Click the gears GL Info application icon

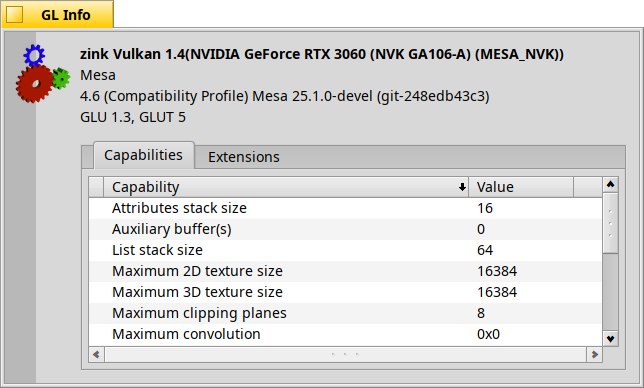coord(43,73)
